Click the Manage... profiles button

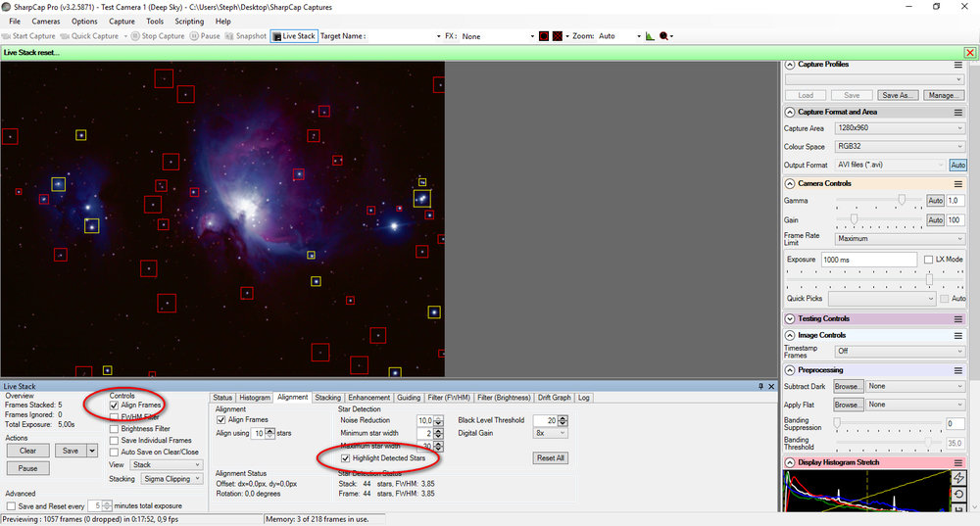944,95
